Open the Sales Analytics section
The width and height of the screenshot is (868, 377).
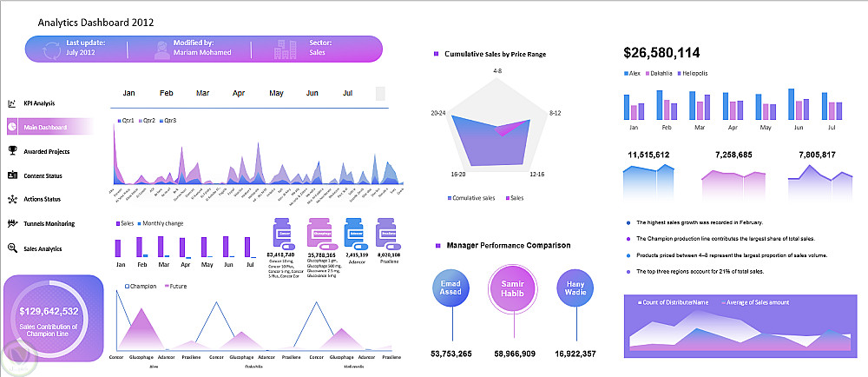tap(42, 248)
